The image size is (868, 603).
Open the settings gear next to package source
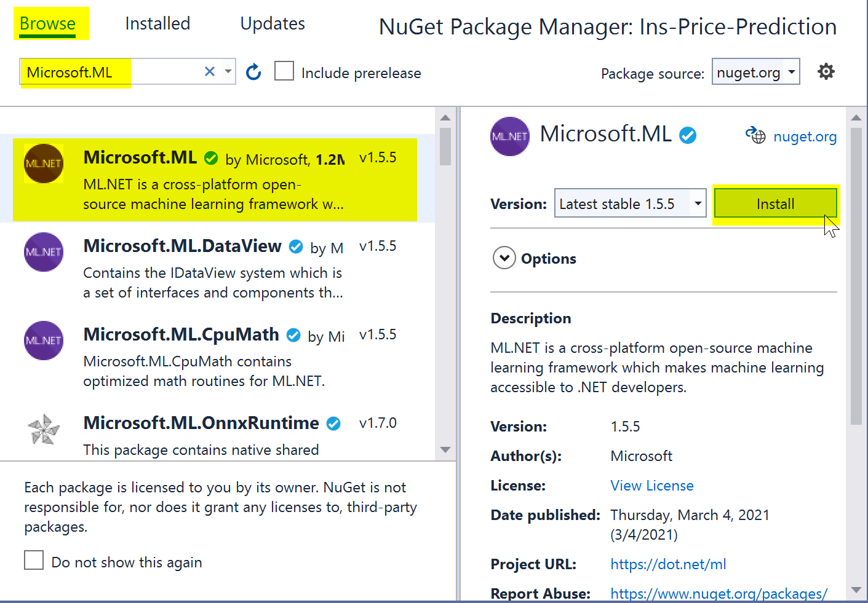[826, 72]
